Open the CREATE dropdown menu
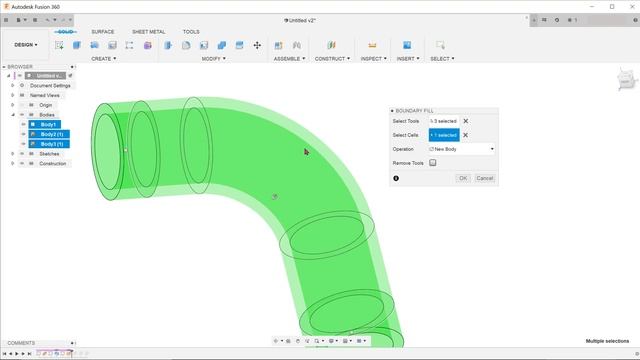Screen dimensions: 640x360 [x=104, y=59]
